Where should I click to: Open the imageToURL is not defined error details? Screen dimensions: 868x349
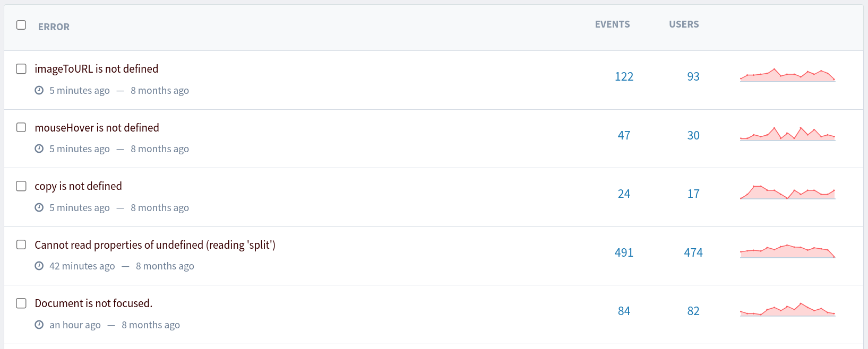click(96, 68)
